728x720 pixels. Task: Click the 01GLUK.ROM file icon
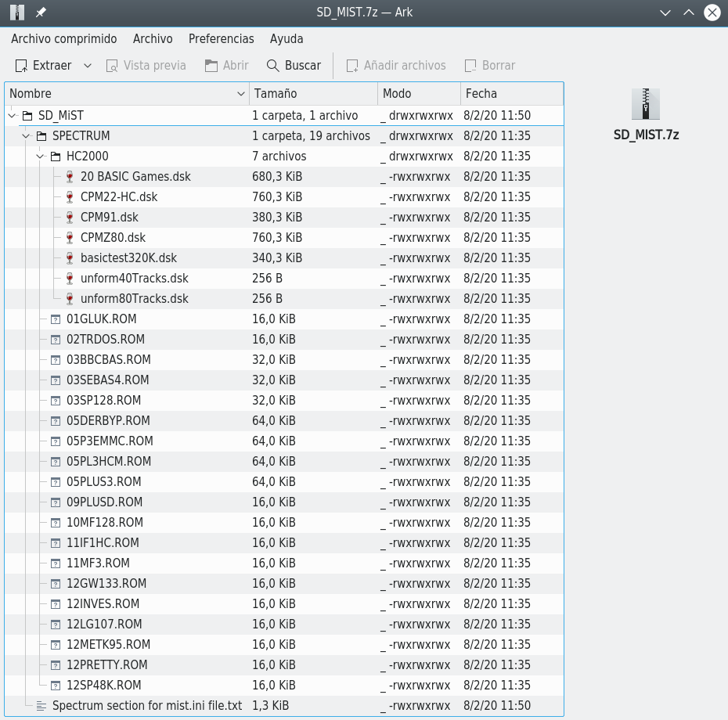(x=56, y=319)
